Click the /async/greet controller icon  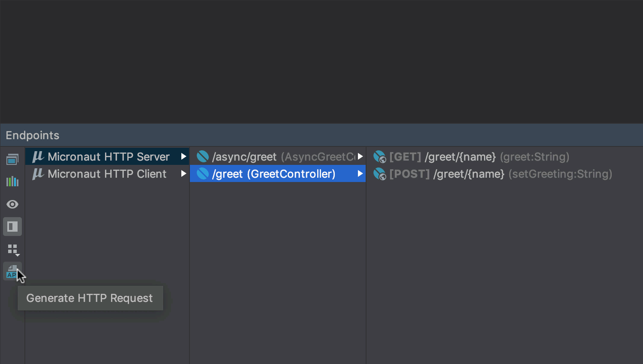[203, 156]
